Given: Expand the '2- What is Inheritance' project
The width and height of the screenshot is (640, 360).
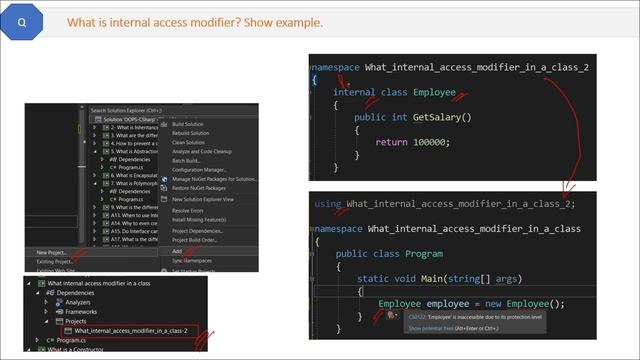Looking at the screenshot, I should [95, 128].
